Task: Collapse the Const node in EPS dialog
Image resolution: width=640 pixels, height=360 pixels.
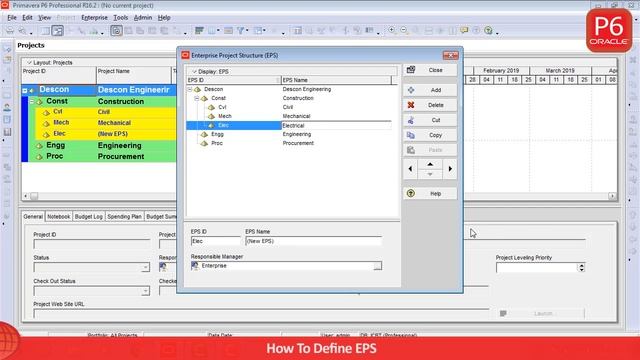Action: pos(197,98)
